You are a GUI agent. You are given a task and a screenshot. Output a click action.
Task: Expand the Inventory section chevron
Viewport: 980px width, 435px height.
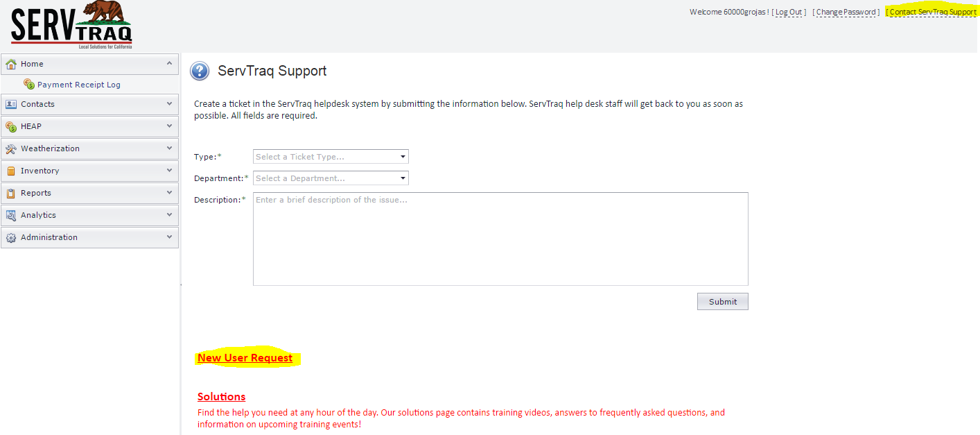tap(170, 170)
